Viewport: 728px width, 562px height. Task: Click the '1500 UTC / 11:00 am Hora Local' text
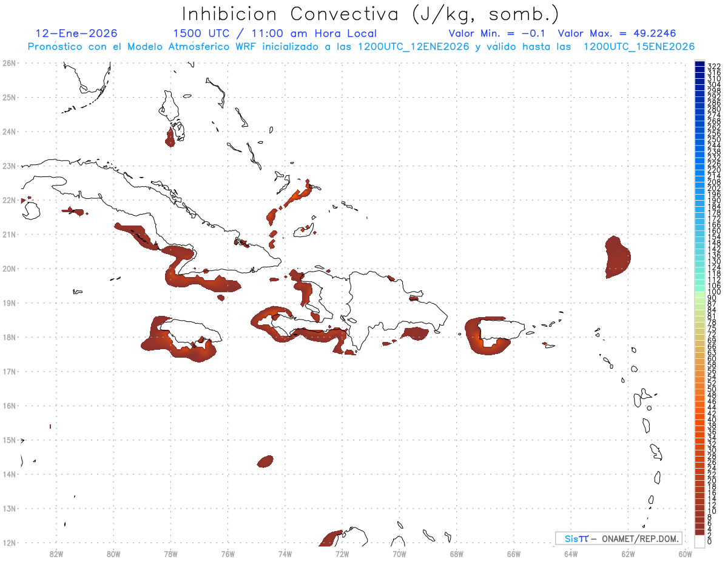pos(275,33)
